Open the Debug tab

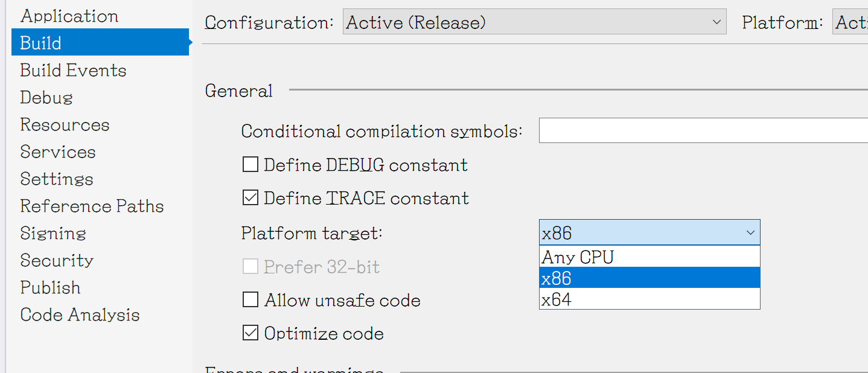[x=46, y=98]
